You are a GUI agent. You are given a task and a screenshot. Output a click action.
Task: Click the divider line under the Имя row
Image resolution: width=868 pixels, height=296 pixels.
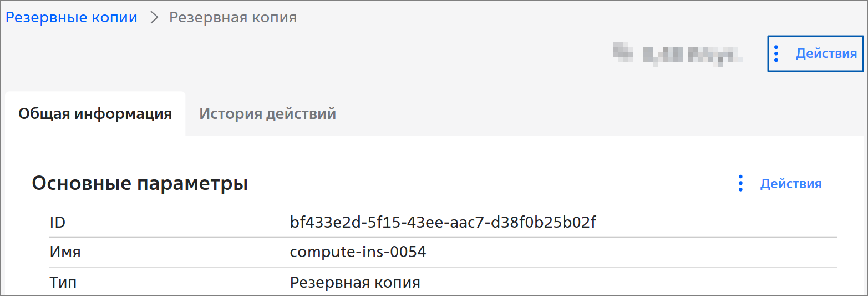tap(444, 267)
